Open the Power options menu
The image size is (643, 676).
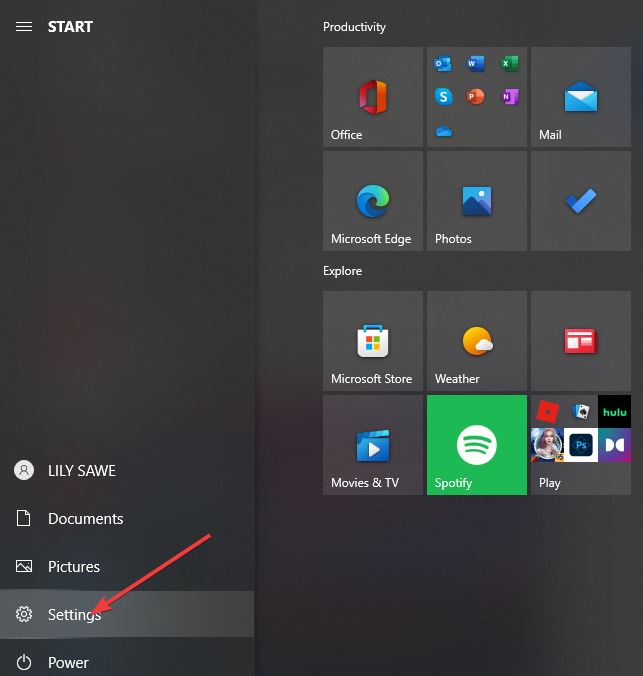point(127,662)
